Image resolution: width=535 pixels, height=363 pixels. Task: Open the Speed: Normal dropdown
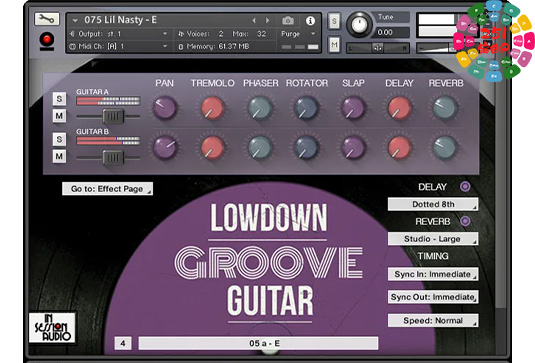point(433,320)
